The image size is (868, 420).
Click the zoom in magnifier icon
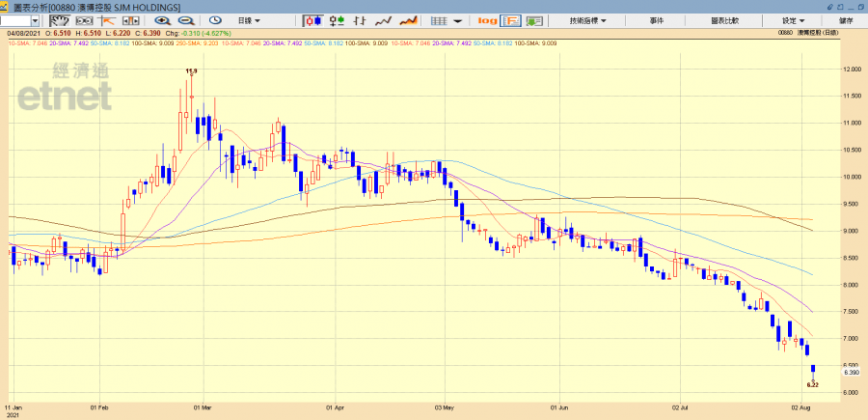[161, 20]
